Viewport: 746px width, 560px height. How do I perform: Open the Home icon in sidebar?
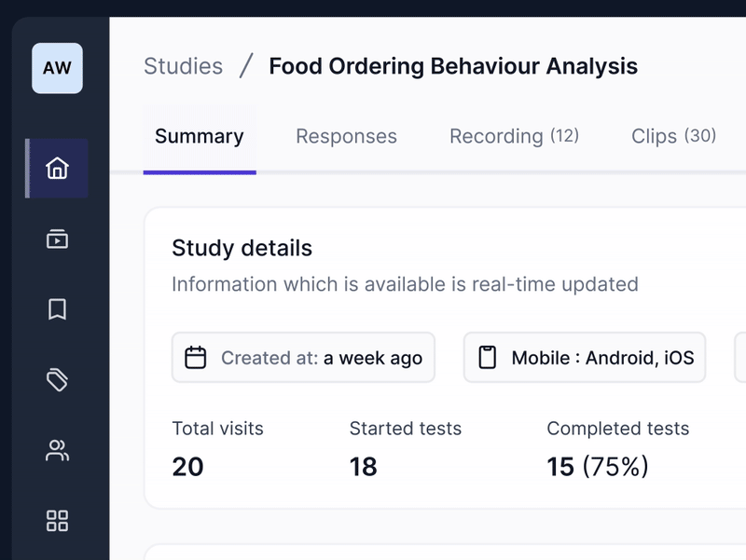(x=57, y=169)
